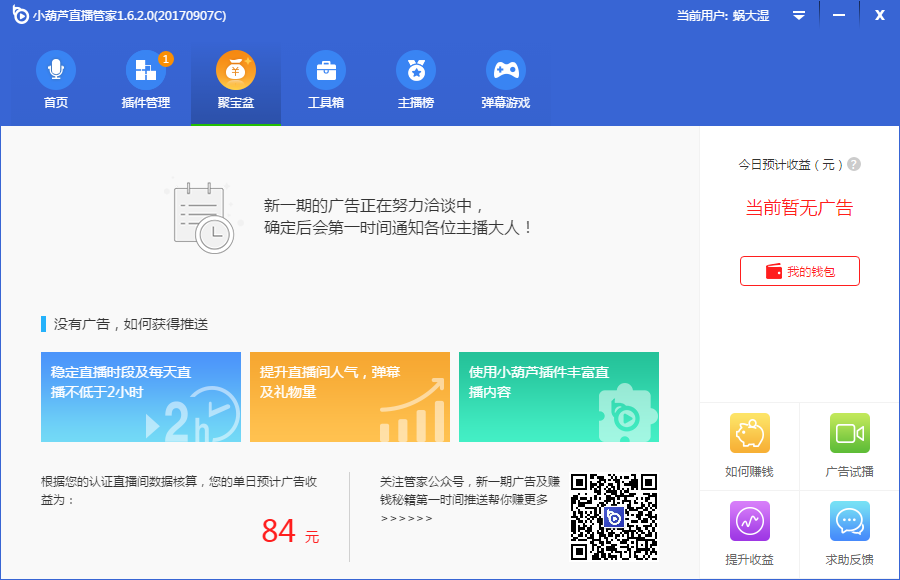Click the help question mark beside 今日预计收益
Image resolution: width=900 pixels, height=580 pixels.
(854, 165)
